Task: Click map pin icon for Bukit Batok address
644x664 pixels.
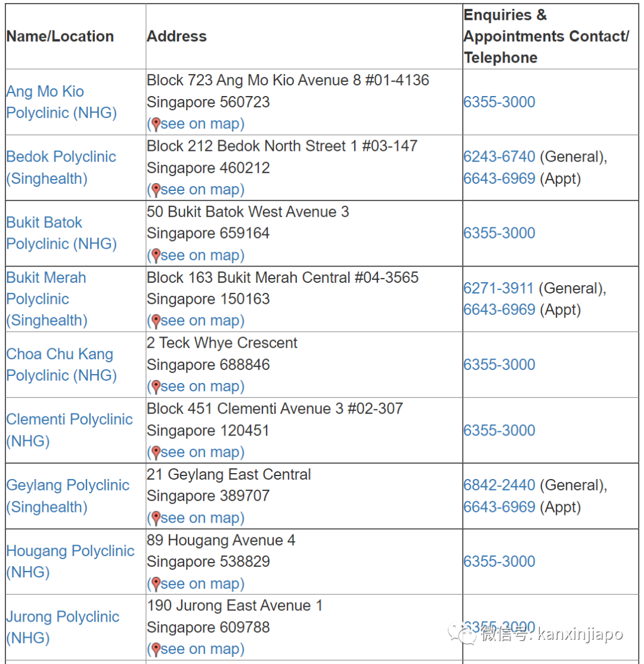Action: (156, 255)
